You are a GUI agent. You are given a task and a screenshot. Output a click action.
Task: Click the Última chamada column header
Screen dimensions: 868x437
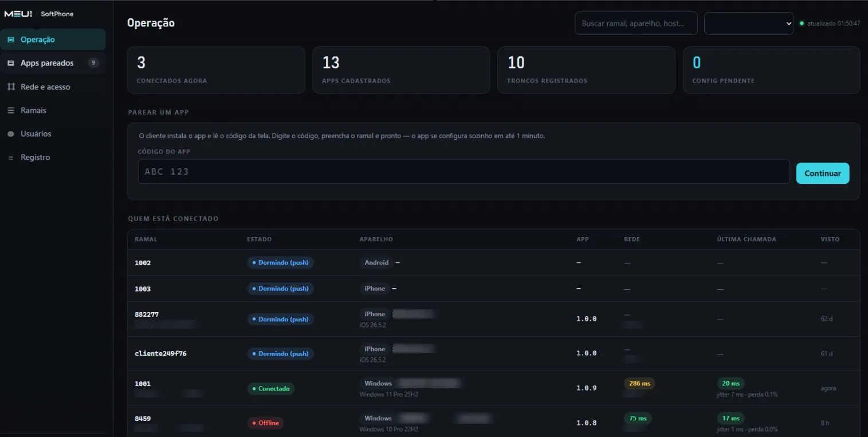click(x=747, y=239)
